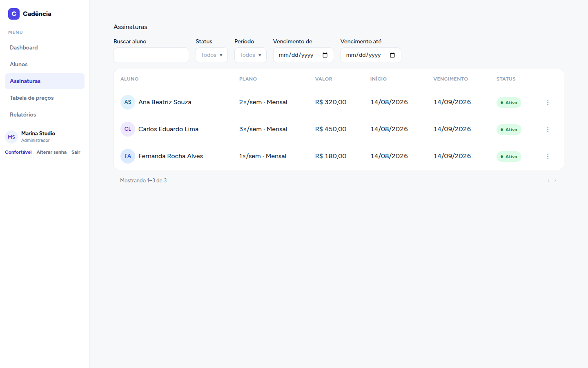
Task: Click the Valor column header
Action: [x=323, y=79]
